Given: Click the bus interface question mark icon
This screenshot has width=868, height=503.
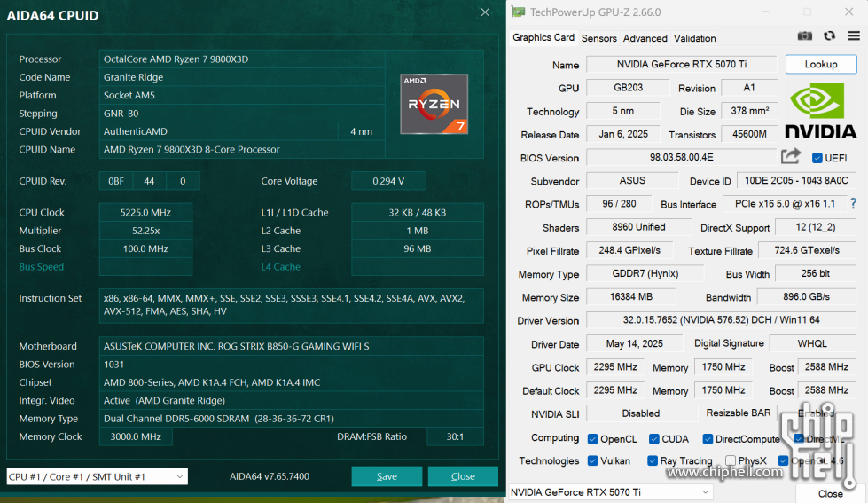Looking at the screenshot, I should (853, 204).
